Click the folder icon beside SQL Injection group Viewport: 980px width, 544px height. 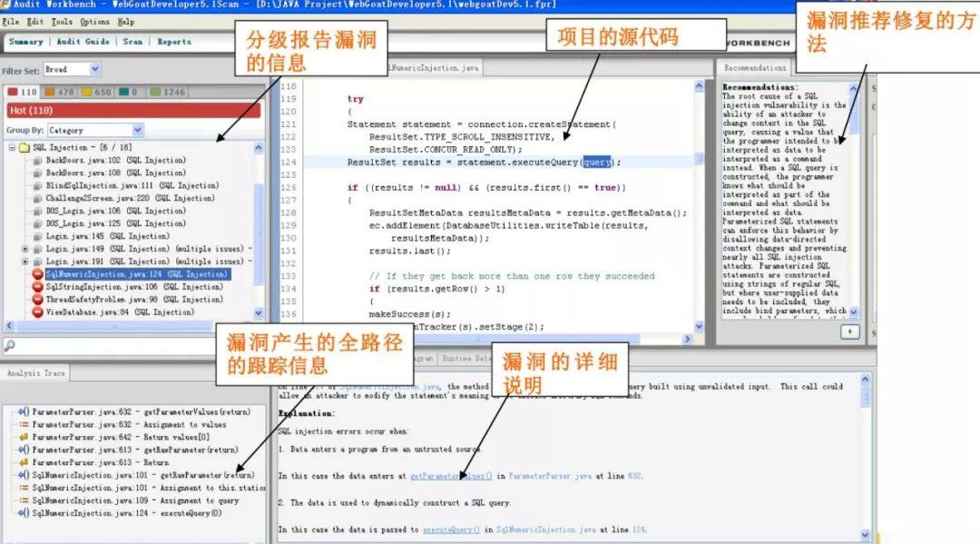click(23, 149)
